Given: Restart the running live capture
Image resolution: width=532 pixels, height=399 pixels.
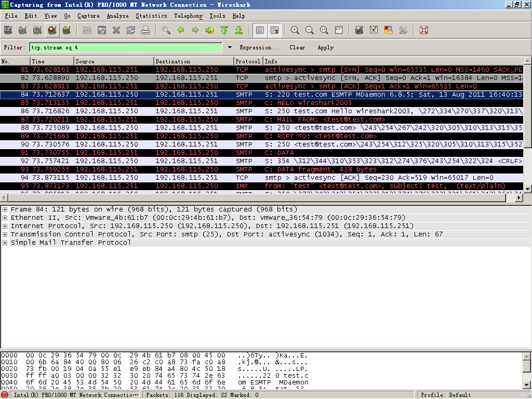Looking at the screenshot, I should click(66, 30).
